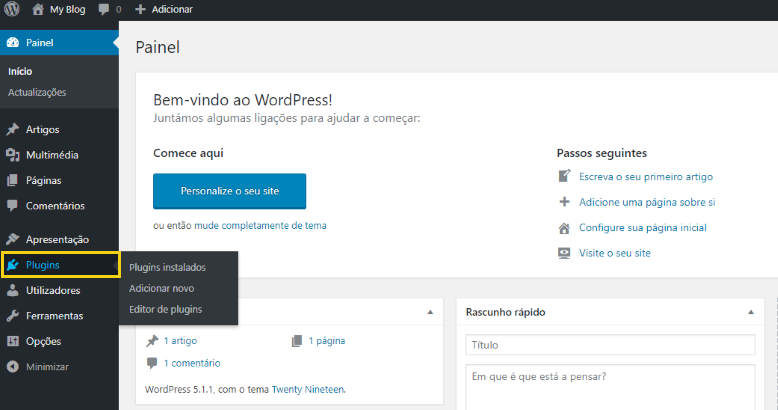Open the 1 página link
778x410 pixels.
(x=326, y=341)
